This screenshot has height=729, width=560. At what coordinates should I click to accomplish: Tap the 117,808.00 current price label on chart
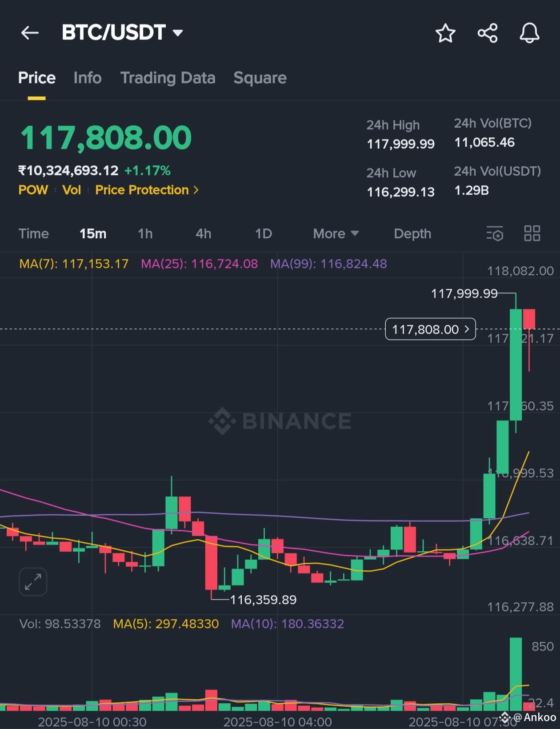coord(430,329)
